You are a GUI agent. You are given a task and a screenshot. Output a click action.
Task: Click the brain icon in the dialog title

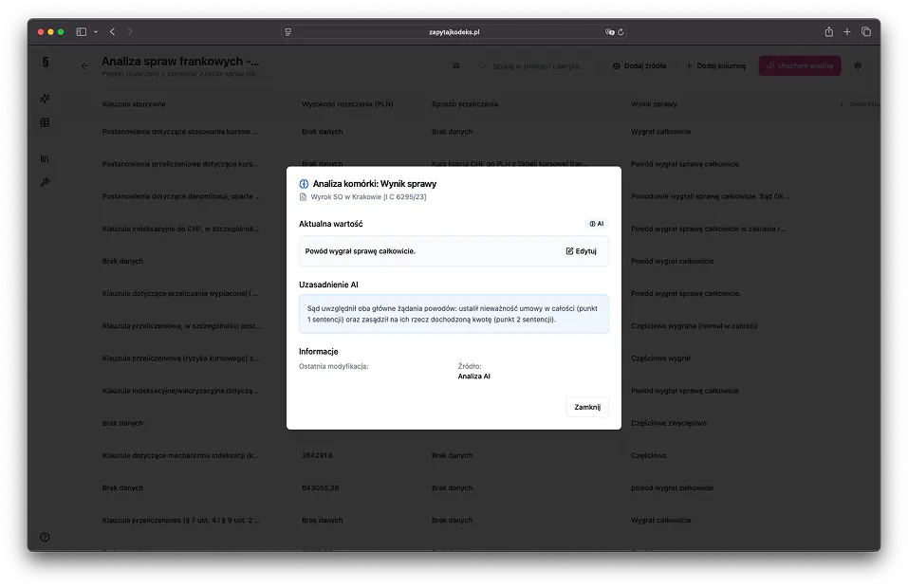pos(304,184)
